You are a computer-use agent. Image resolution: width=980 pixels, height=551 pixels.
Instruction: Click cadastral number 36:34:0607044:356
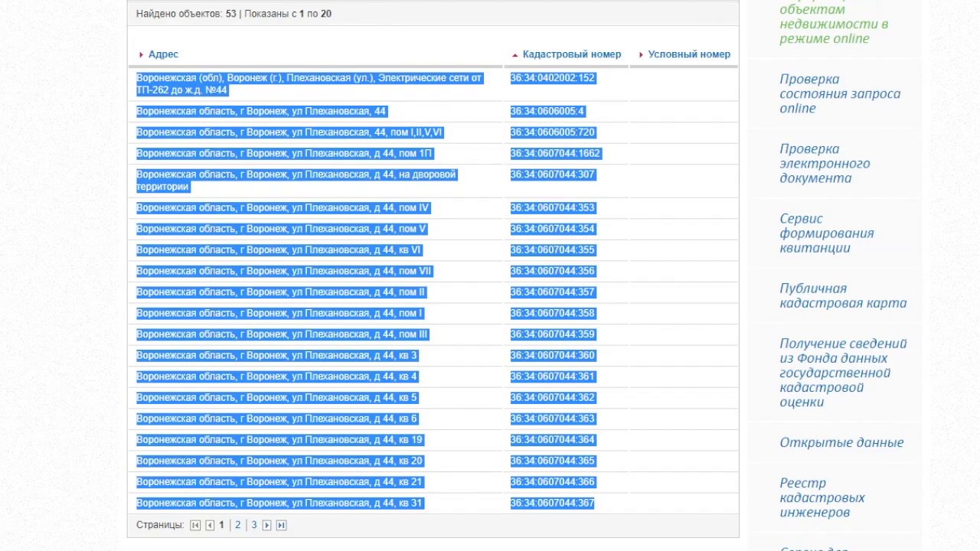click(552, 271)
